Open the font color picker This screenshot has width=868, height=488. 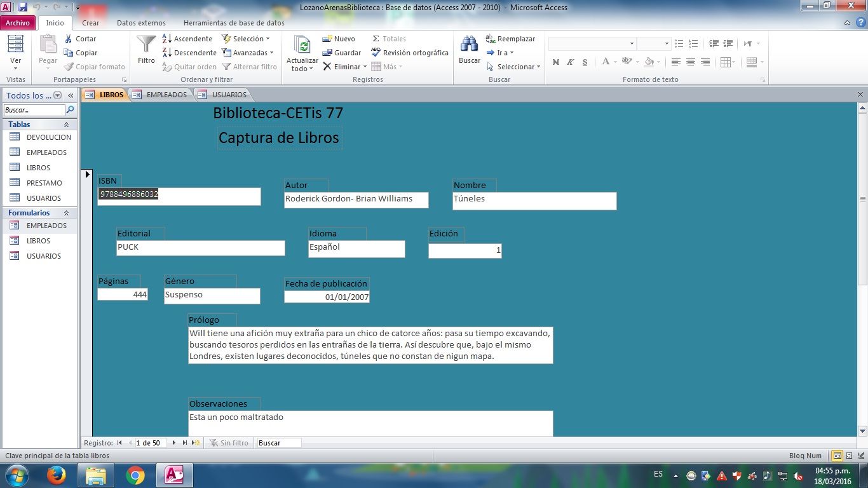(614, 62)
